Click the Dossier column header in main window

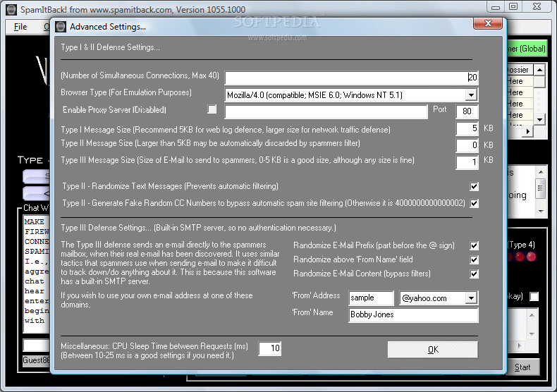(x=520, y=70)
